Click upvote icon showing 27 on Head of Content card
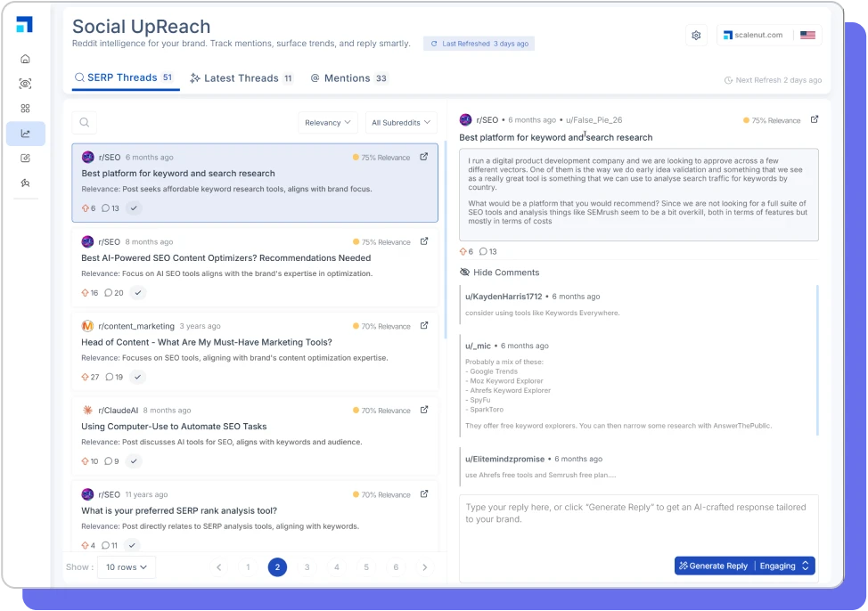This screenshot has width=868, height=611. [x=86, y=377]
